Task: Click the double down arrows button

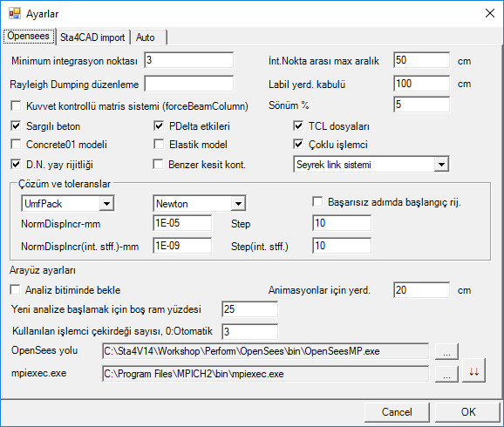Action: pos(473,371)
